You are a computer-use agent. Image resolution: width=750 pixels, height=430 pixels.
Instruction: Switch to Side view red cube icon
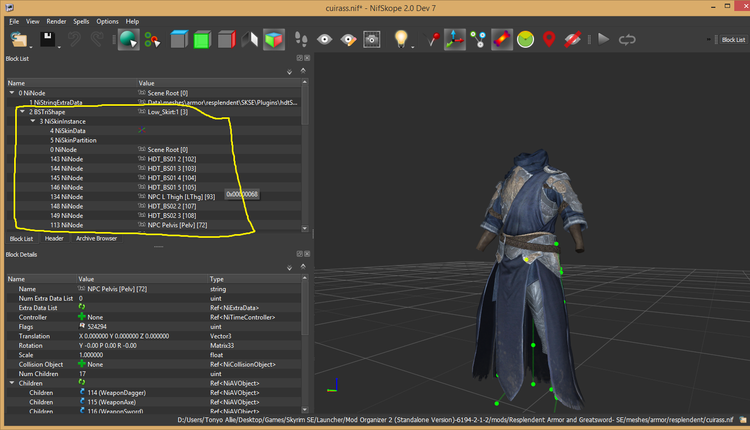coord(226,40)
